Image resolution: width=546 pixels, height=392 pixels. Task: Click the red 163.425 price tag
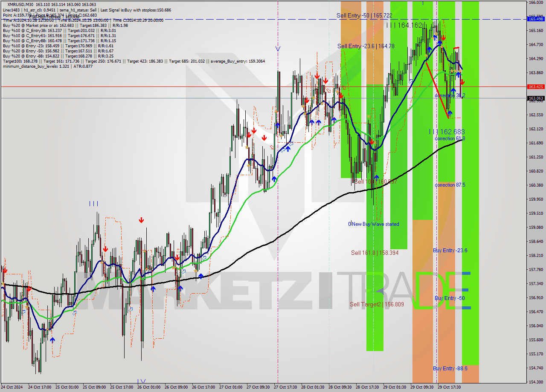[x=536, y=86]
